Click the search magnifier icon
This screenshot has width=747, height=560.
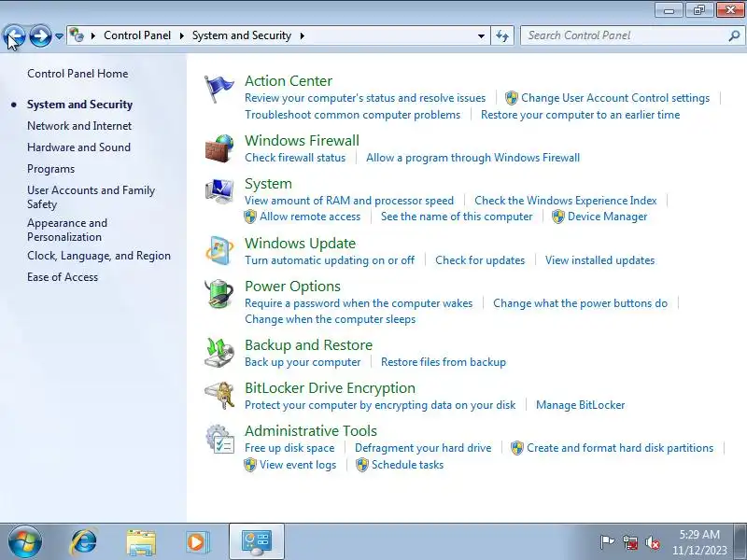(x=734, y=35)
